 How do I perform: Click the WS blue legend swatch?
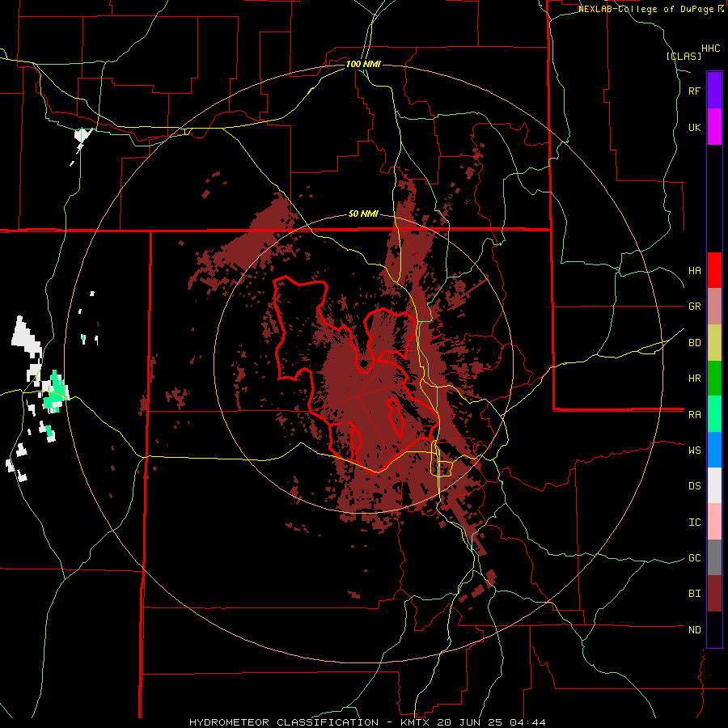click(714, 450)
